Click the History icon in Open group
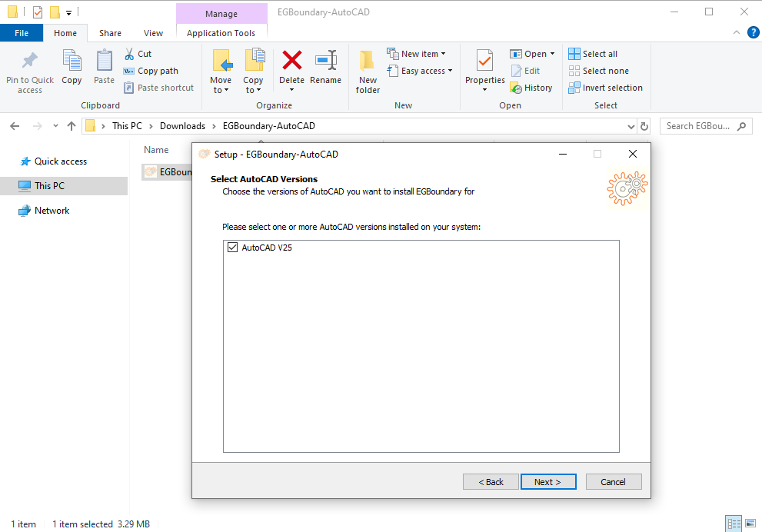 516,88
